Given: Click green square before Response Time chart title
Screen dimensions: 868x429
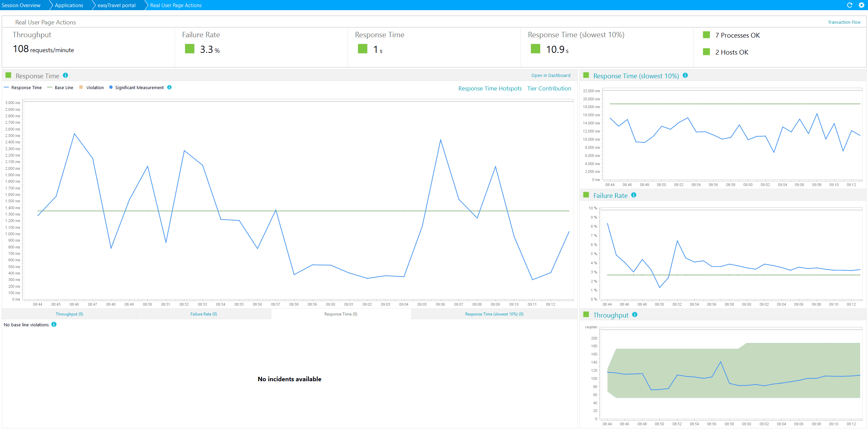Looking at the screenshot, I should coord(8,75).
